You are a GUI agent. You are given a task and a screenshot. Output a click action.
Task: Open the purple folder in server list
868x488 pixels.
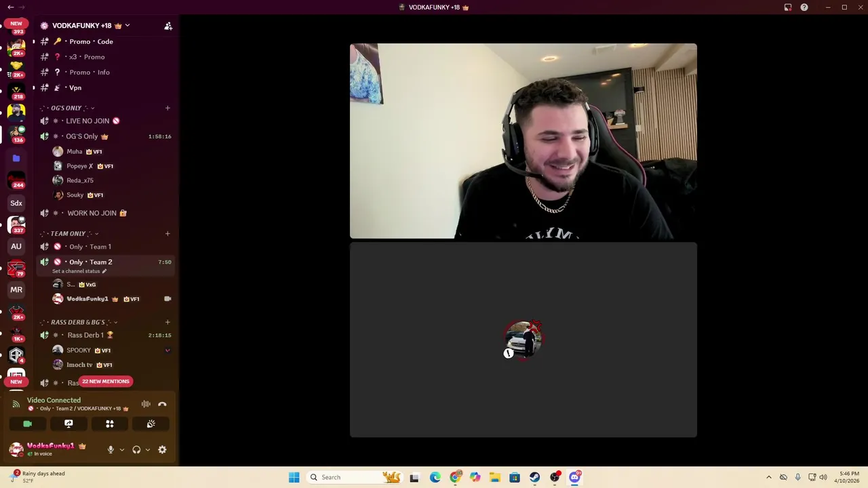point(16,158)
